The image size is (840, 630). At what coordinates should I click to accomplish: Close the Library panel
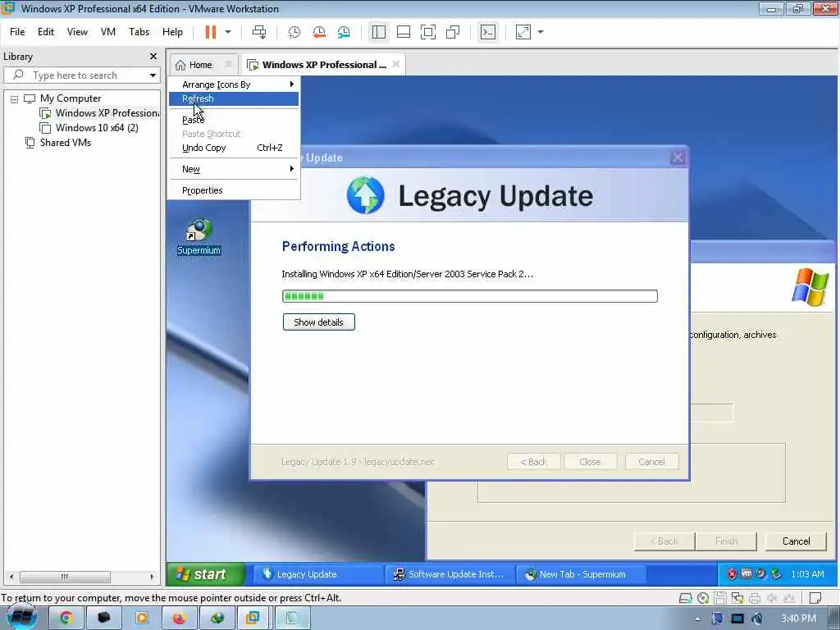[x=153, y=57]
